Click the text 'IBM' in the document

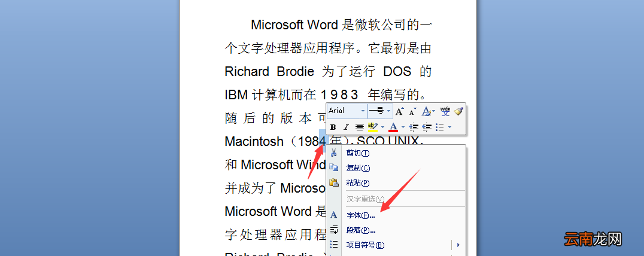coord(236,95)
